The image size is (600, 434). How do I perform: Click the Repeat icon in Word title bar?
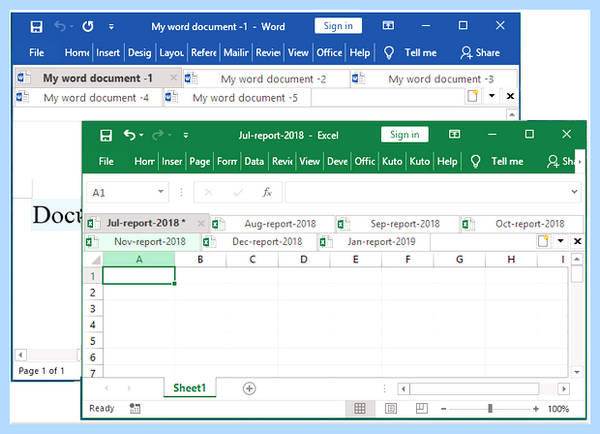click(88, 26)
